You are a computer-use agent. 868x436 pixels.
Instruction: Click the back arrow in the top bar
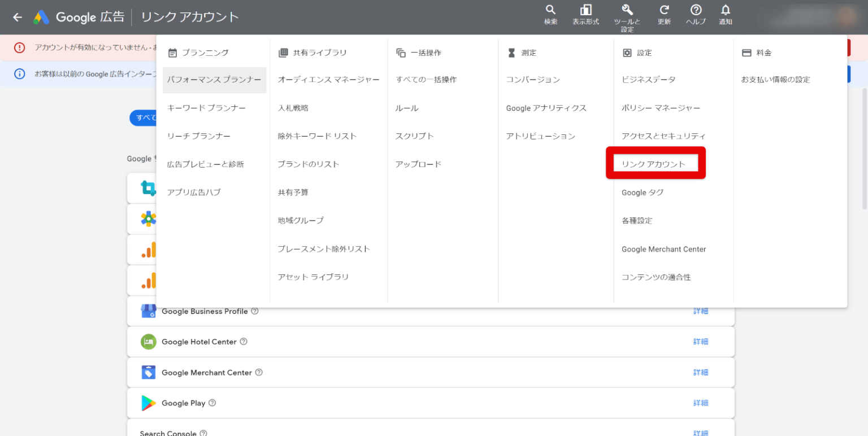17,17
